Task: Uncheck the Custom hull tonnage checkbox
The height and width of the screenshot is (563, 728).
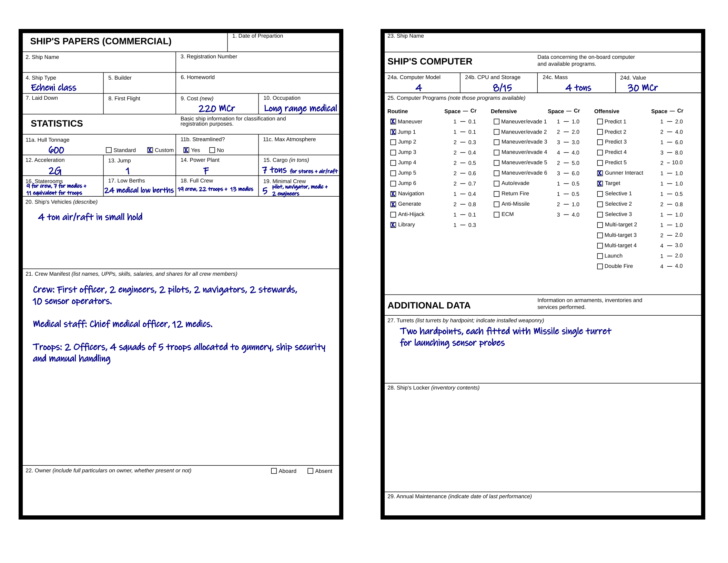Action: [150, 150]
